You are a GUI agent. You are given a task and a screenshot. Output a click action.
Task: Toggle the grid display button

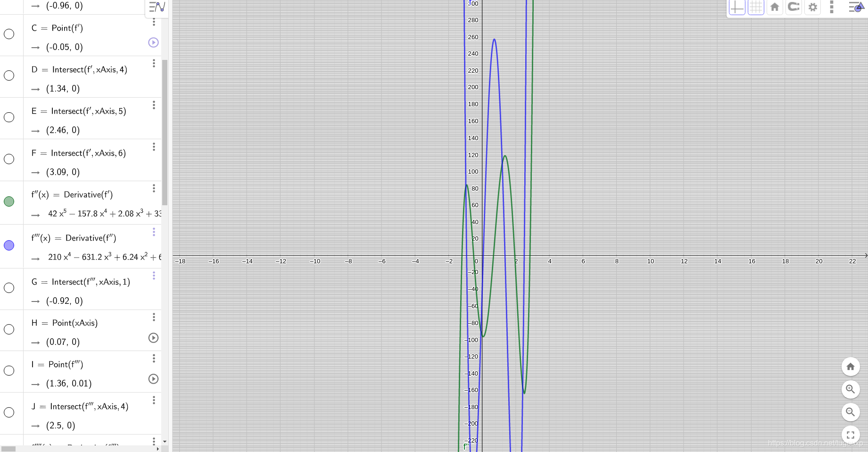pos(756,7)
